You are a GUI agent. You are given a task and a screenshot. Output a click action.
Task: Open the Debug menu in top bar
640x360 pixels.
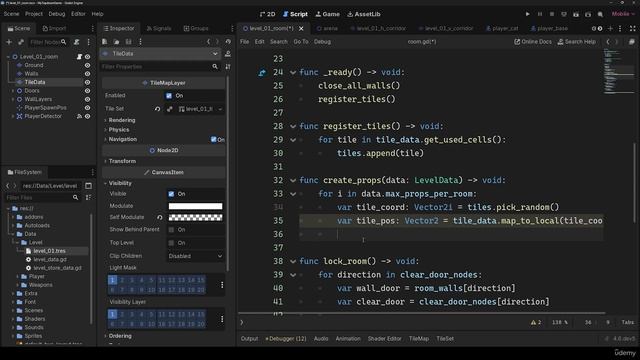pyautogui.click(x=57, y=14)
